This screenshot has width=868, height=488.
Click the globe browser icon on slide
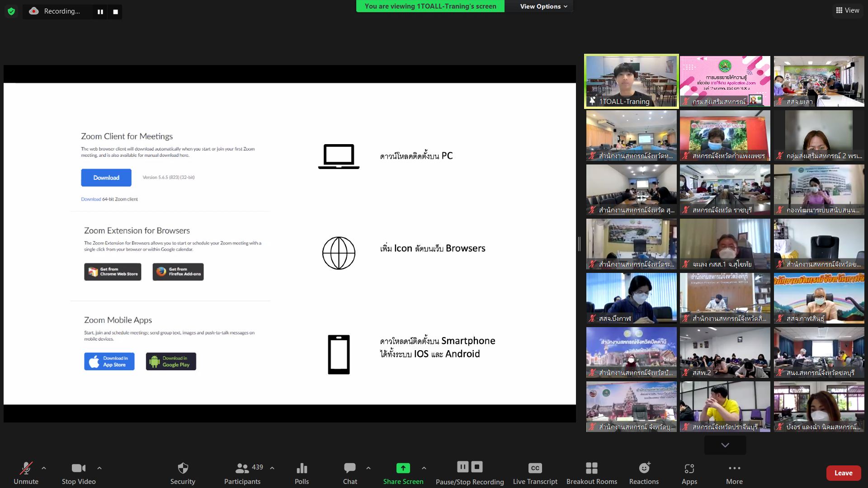tap(339, 253)
